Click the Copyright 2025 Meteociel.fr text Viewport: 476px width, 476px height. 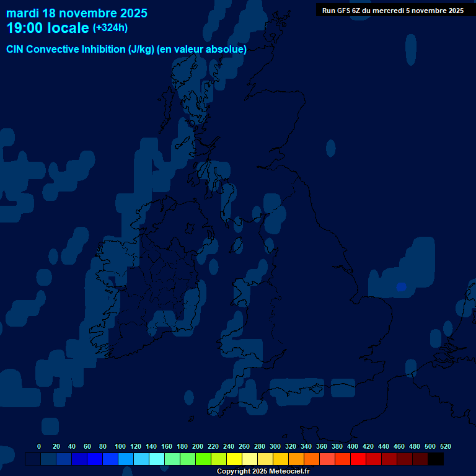263,471
